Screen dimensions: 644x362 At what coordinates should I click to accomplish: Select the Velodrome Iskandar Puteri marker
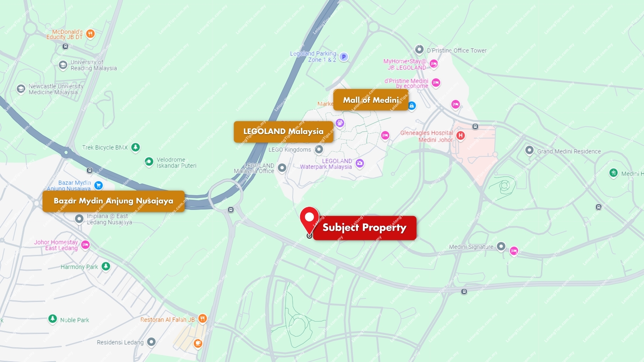pos(149,162)
